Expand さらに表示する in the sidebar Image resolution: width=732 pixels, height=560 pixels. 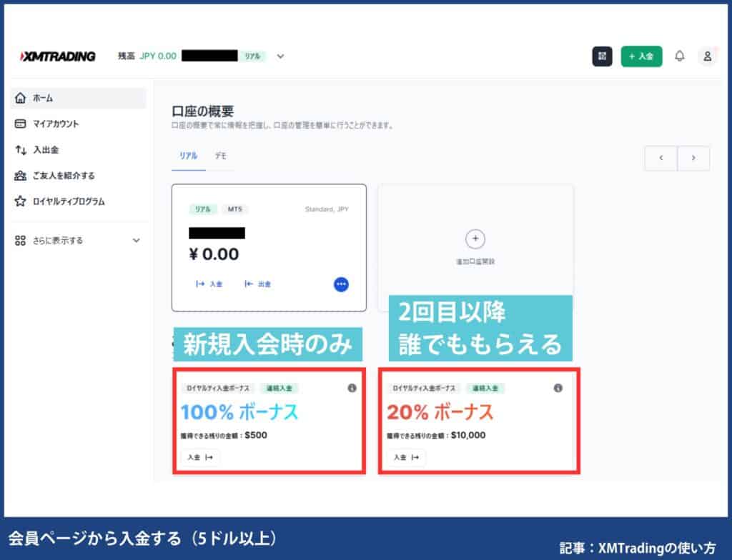(x=79, y=241)
